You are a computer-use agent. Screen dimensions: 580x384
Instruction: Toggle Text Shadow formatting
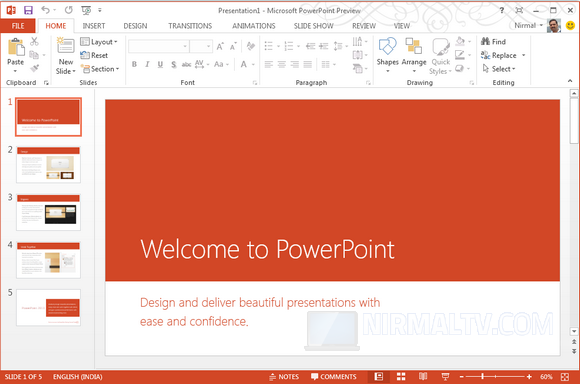click(x=173, y=64)
